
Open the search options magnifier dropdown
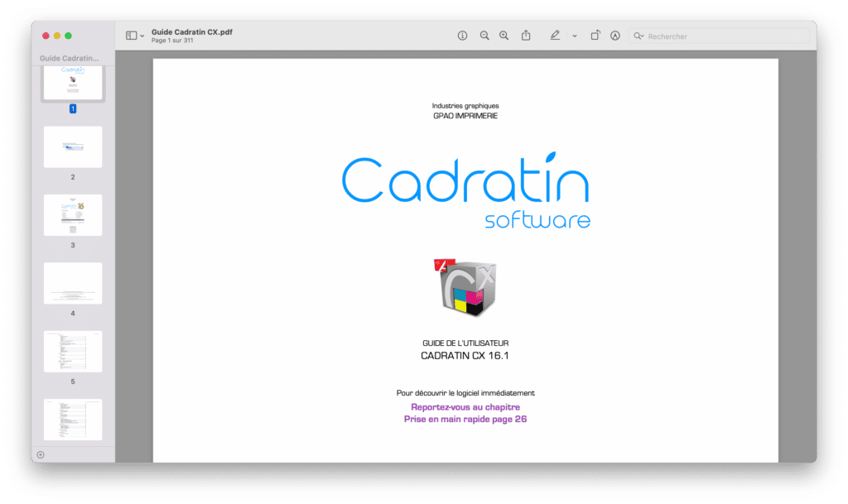638,36
